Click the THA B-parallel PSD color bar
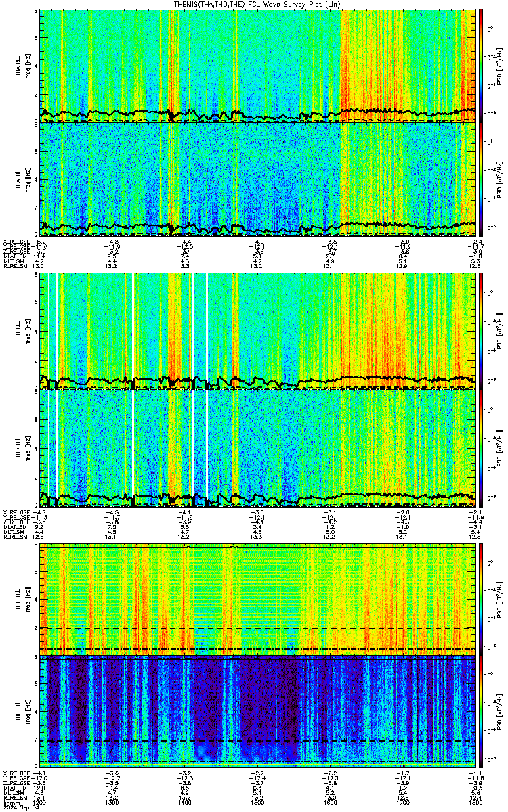The height and width of the screenshot is (812, 508). tap(480, 179)
